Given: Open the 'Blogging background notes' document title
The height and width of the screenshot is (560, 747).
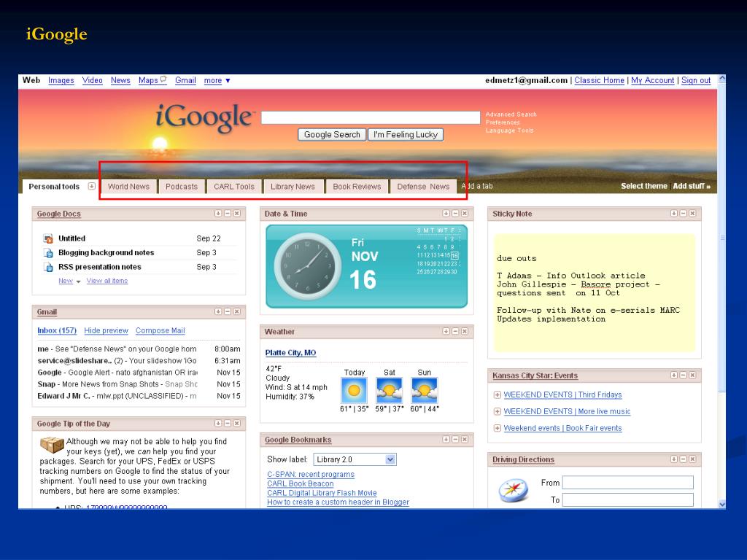Looking at the screenshot, I should [x=107, y=253].
